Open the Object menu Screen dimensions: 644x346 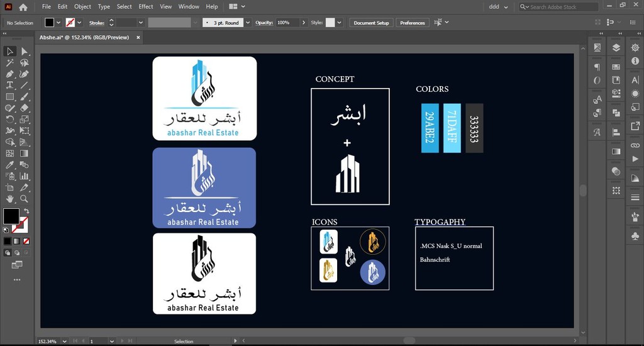pos(82,6)
